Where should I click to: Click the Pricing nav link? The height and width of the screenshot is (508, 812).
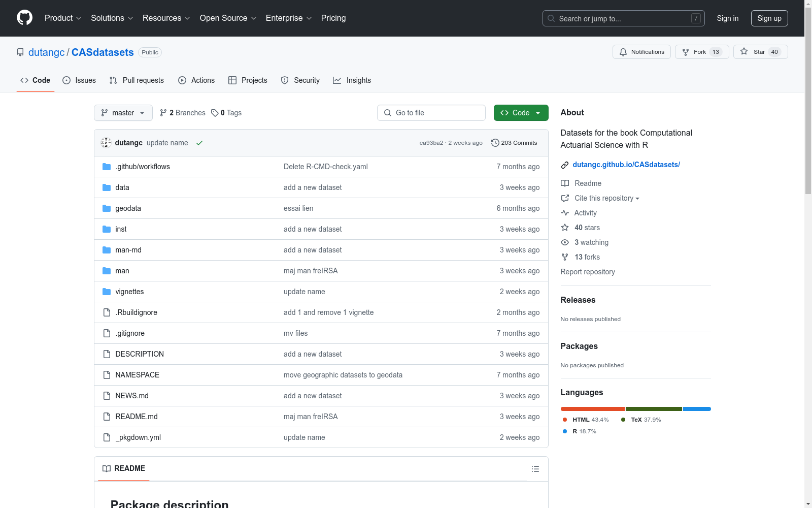(333, 18)
